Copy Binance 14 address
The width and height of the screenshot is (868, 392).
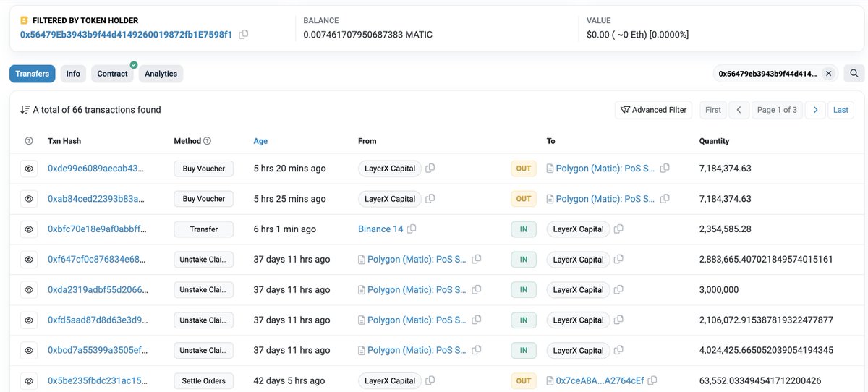coord(412,229)
